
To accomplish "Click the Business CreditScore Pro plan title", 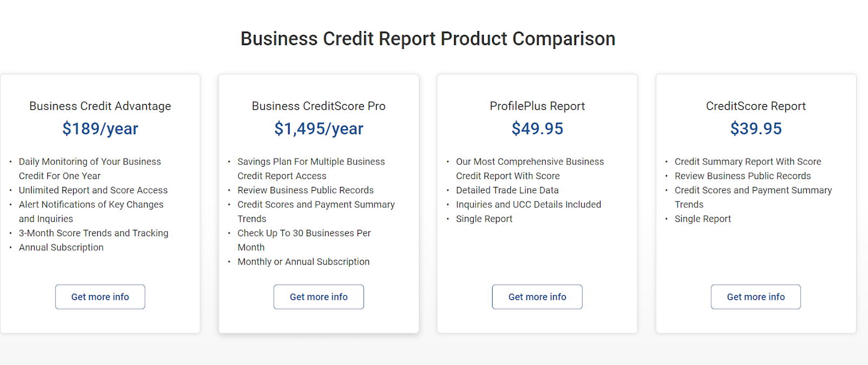I will (318, 106).
